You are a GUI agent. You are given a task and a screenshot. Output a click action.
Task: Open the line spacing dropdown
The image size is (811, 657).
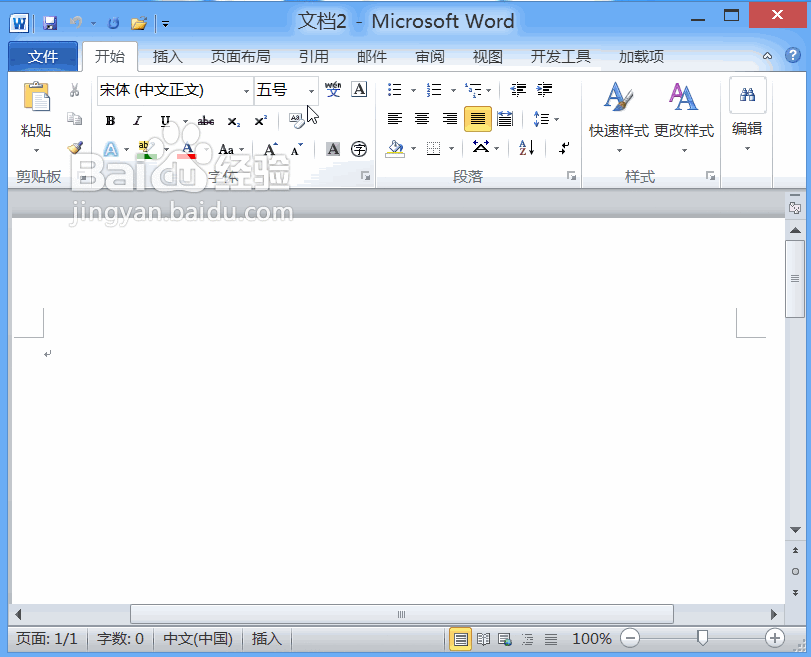(x=542, y=120)
